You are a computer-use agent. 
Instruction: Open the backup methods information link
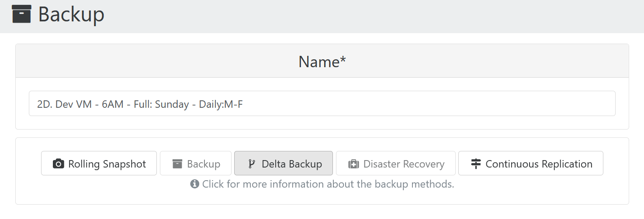click(x=322, y=184)
